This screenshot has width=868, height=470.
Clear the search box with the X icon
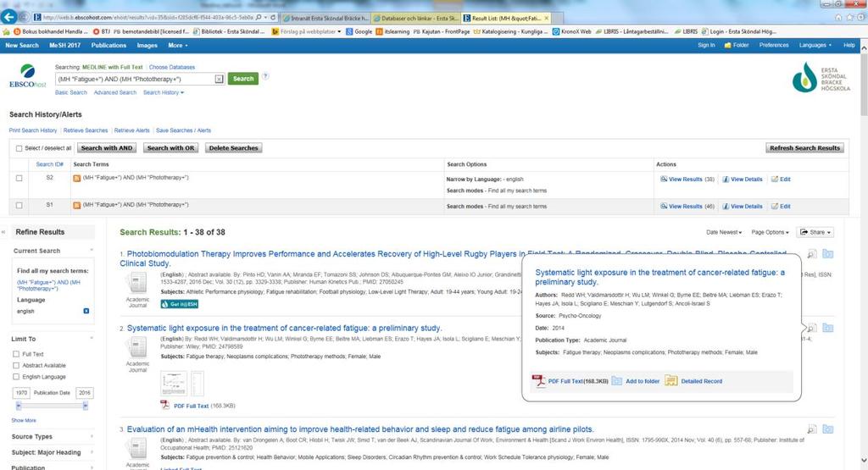click(x=219, y=79)
